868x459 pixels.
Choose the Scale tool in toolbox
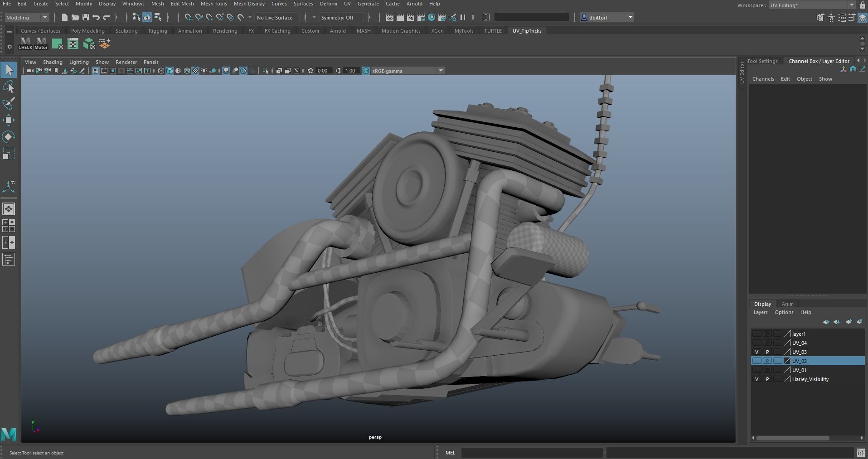tap(9, 153)
